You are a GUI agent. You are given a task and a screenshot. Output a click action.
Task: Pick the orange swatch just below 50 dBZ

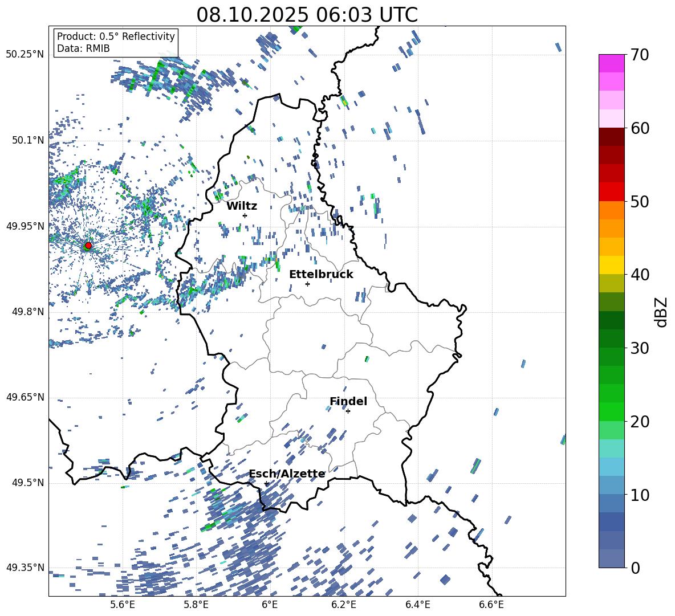611,210
